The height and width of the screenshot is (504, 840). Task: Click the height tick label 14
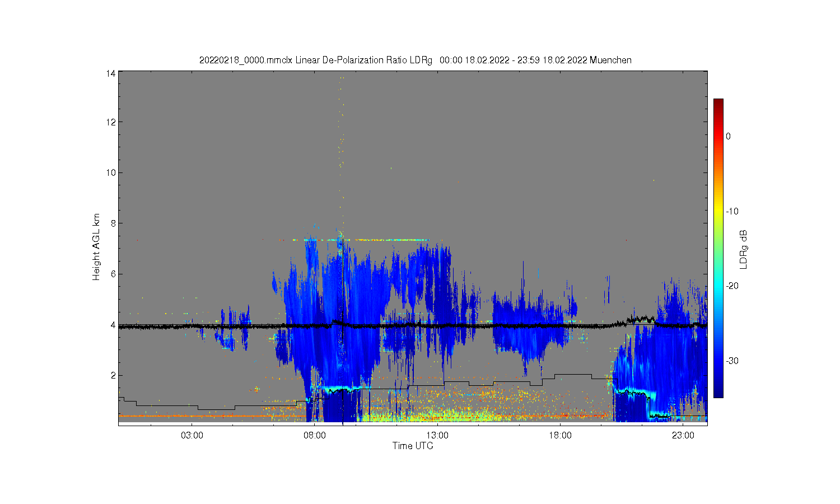pyautogui.click(x=111, y=73)
